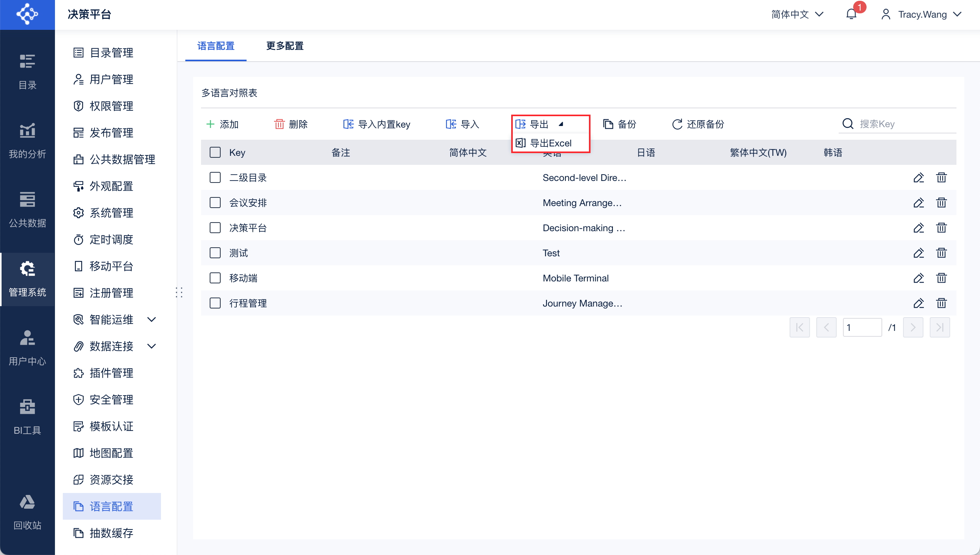Click the 还原备份 button

[698, 124]
